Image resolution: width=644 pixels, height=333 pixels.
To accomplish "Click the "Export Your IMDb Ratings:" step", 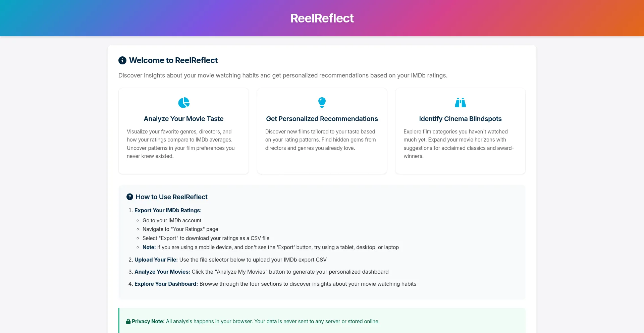I will coord(168,210).
